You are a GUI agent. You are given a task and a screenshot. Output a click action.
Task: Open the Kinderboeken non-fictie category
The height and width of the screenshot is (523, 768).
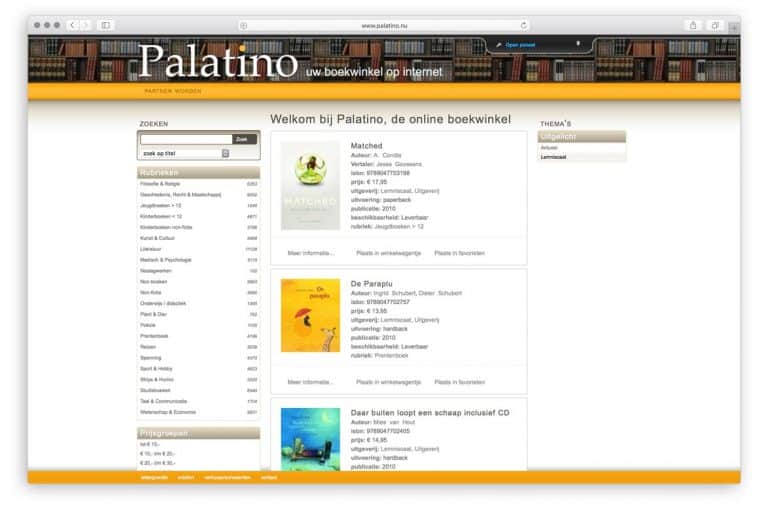click(x=166, y=227)
